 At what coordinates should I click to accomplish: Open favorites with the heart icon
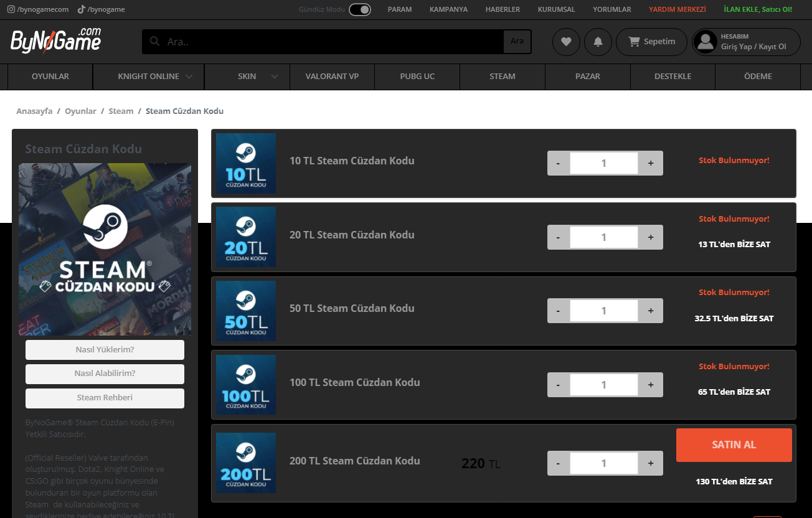click(566, 42)
